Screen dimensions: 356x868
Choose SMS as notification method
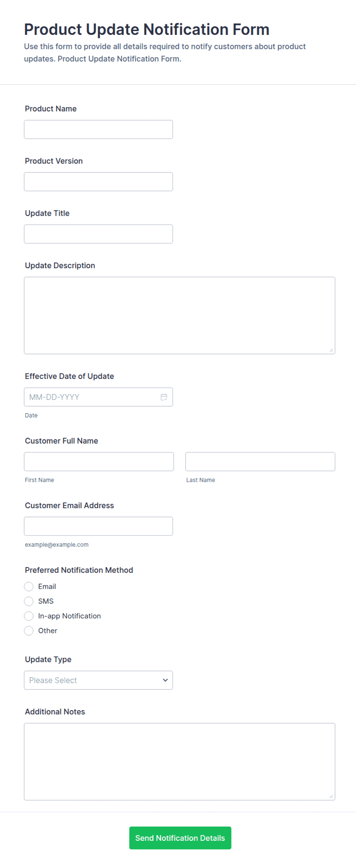point(29,601)
